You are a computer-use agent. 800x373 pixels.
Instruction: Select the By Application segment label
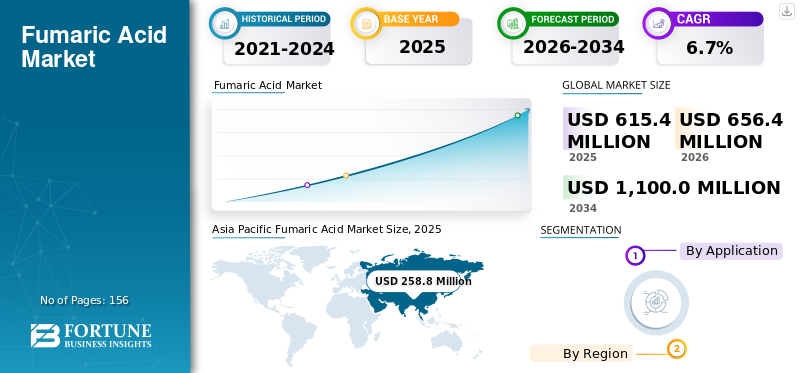tap(731, 251)
